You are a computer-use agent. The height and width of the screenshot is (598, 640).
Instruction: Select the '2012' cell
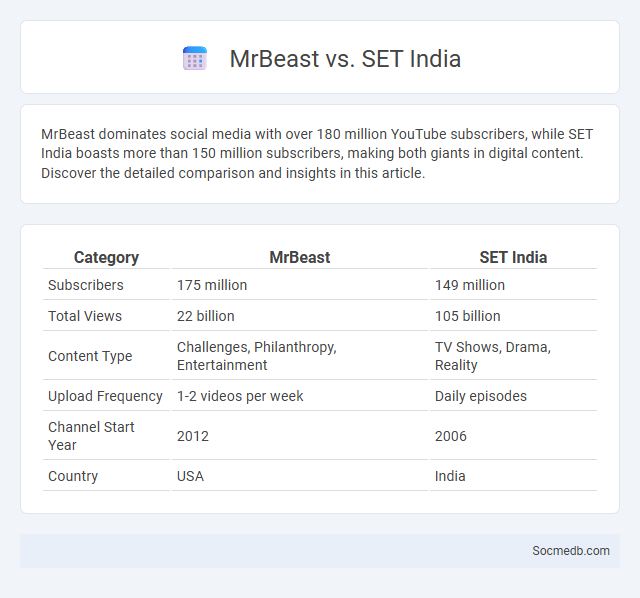coord(300,436)
